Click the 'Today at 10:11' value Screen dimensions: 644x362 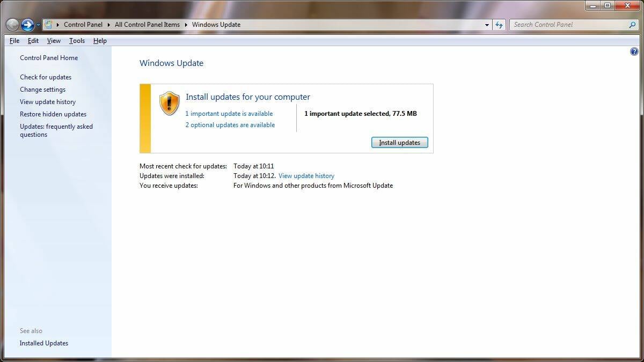point(254,166)
